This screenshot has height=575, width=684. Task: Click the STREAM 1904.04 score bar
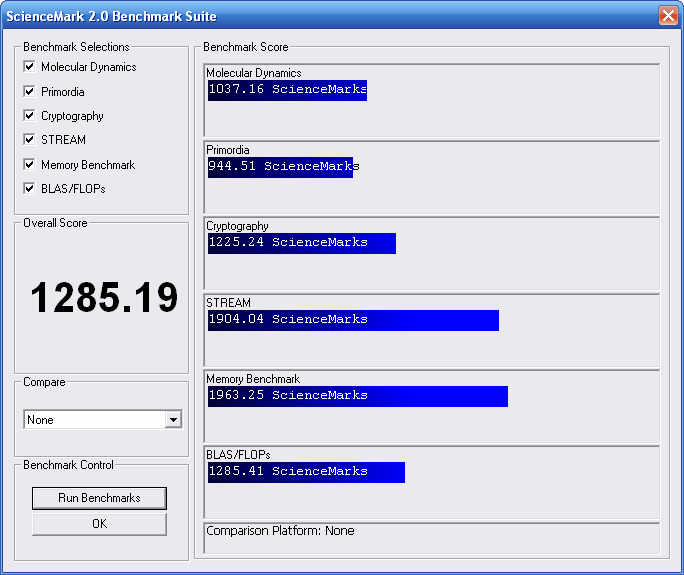353,320
